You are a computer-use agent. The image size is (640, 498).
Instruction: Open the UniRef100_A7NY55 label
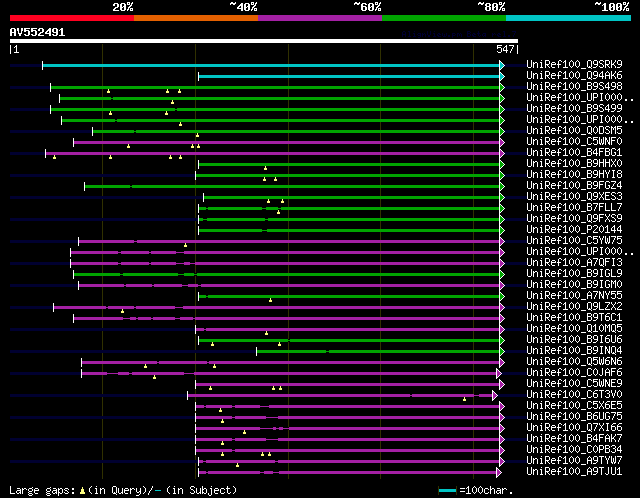click(x=574, y=296)
